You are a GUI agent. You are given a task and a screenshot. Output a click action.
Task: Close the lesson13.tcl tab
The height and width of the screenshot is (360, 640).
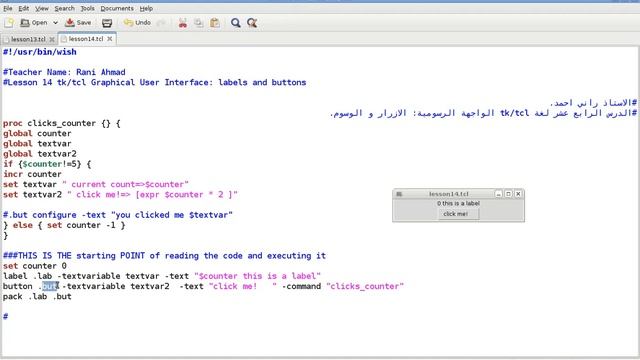click(52, 39)
